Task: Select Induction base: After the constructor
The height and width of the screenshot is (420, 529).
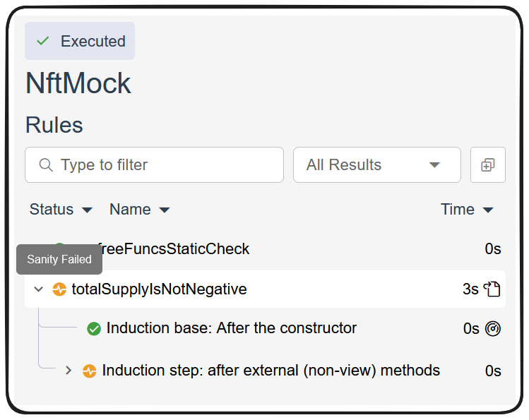Action: pos(231,328)
